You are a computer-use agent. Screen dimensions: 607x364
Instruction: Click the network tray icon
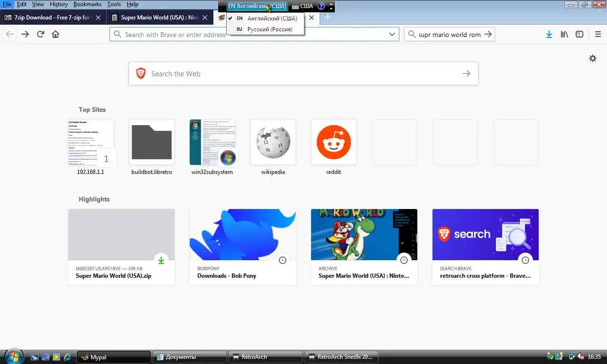click(x=572, y=357)
